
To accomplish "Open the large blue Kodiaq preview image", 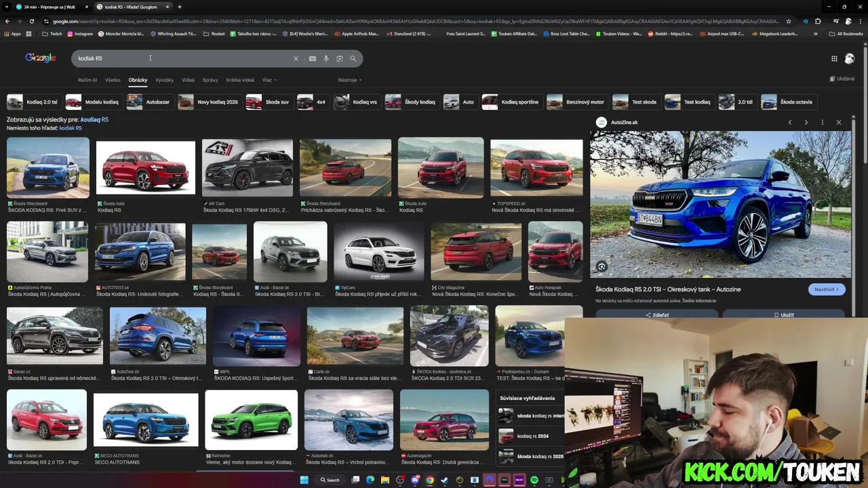I will point(720,204).
